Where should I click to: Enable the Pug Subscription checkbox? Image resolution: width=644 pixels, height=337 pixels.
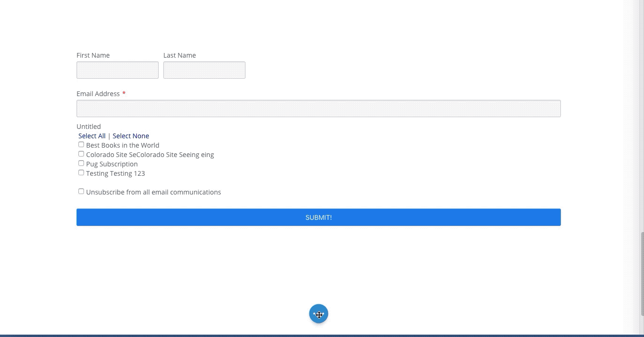[81, 163]
